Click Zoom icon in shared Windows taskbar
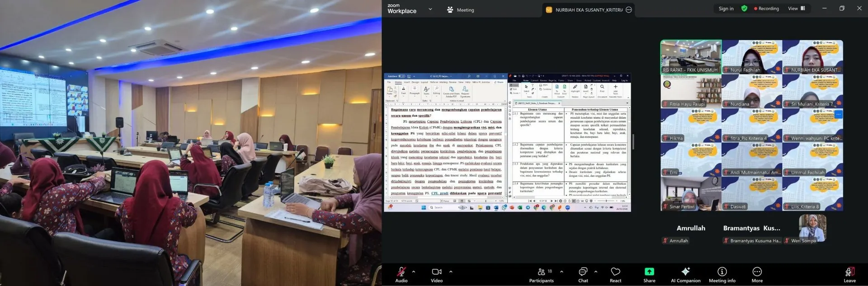 [568, 207]
